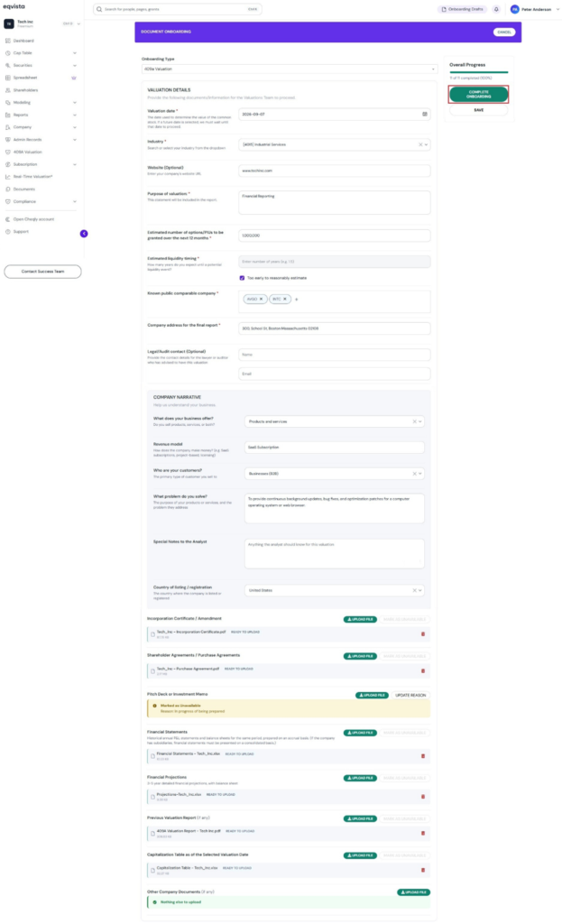Upload file for Incorporation Certificate / Amendment
This screenshot has width=562, height=924.
click(360, 619)
